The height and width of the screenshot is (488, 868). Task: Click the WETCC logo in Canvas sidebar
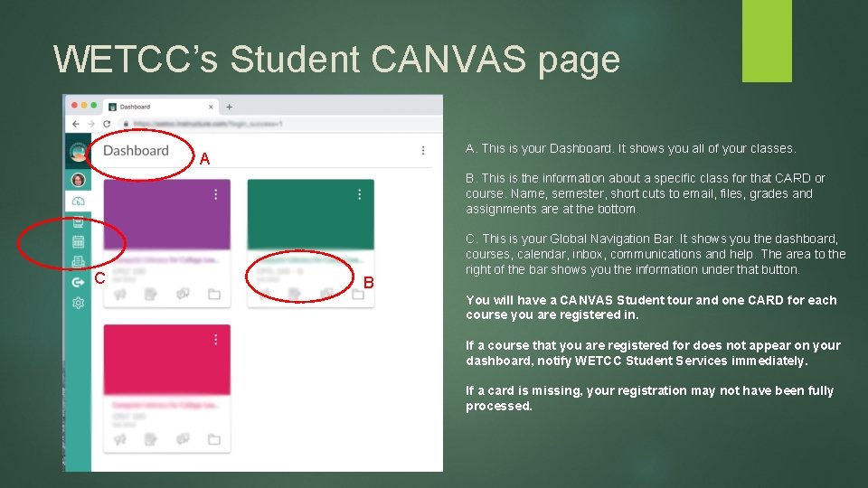click(x=78, y=152)
